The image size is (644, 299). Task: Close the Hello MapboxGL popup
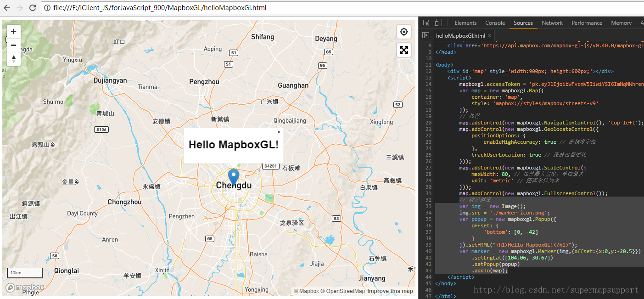click(279, 132)
